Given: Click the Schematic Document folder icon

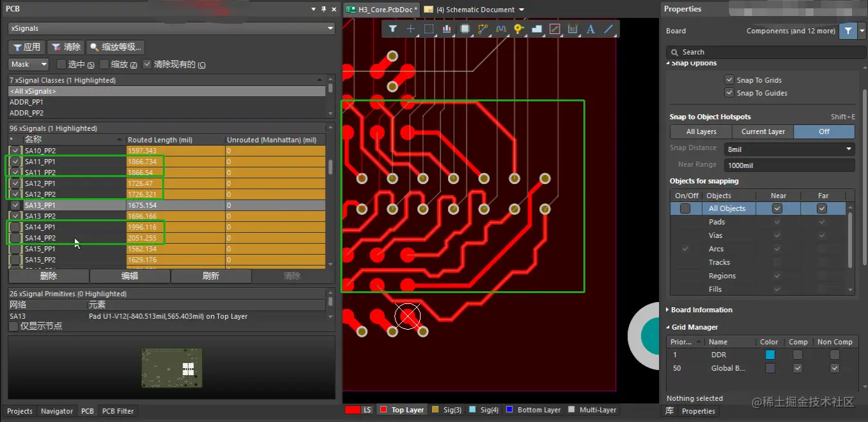Looking at the screenshot, I should (x=429, y=10).
